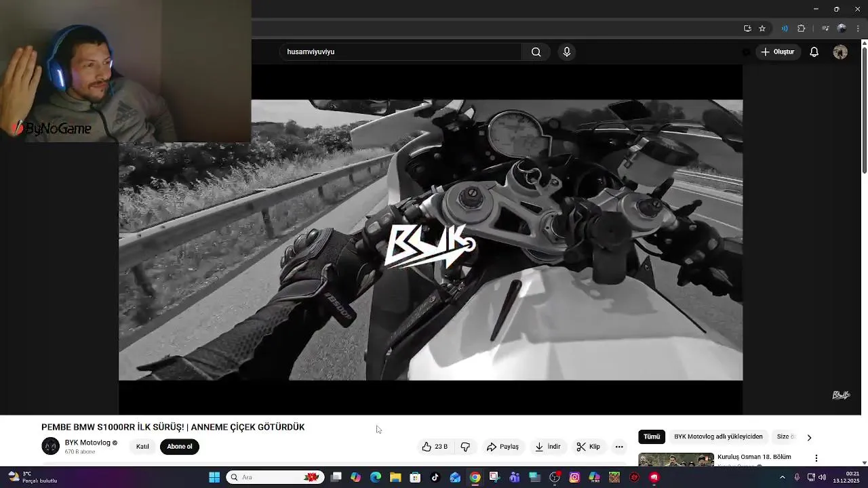Viewport: 868px width, 488px height.
Task: Open Microsoft Store from the taskbar
Action: click(415, 477)
